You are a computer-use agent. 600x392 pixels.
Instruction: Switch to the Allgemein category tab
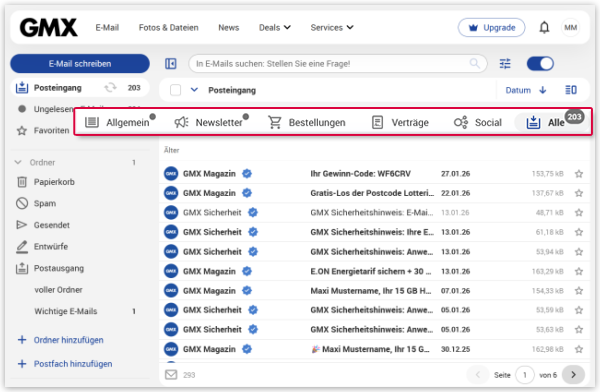click(x=119, y=122)
